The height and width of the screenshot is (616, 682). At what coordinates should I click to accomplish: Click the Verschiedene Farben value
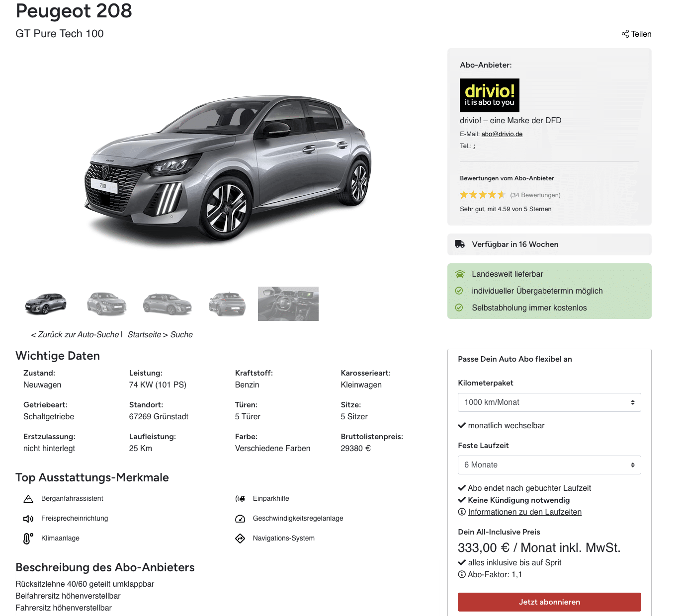(x=273, y=449)
